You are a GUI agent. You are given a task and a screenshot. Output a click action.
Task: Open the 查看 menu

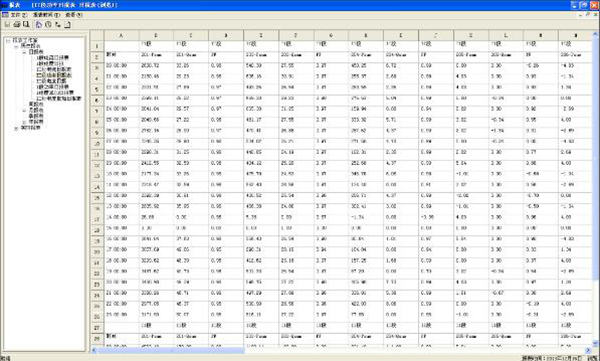(x=73, y=15)
